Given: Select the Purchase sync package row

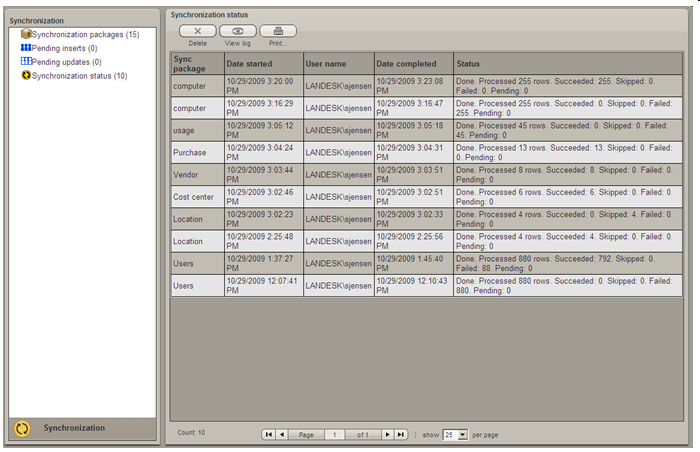Looking at the screenshot, I should (x=426, y=152).
